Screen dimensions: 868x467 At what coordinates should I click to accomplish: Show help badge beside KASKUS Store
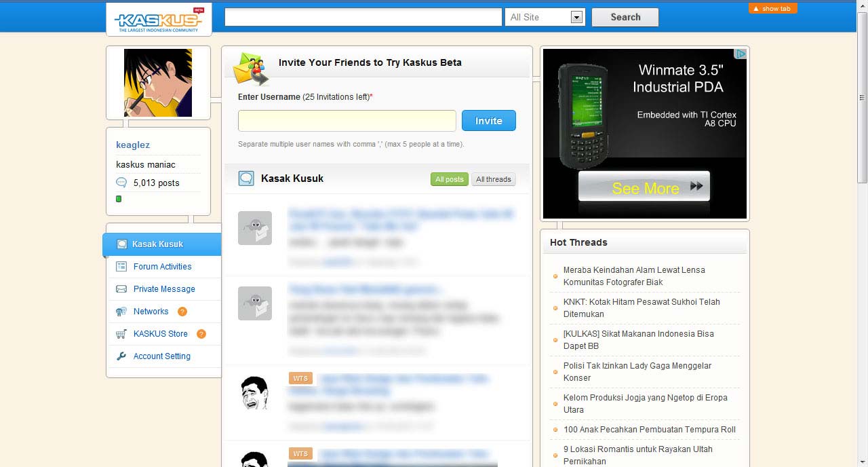point(201,334)
